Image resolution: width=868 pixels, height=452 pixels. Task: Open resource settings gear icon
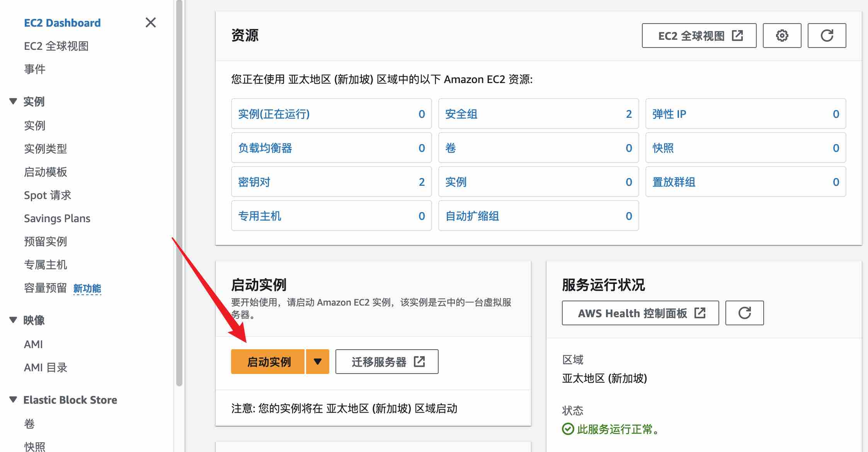pos(782,36)
